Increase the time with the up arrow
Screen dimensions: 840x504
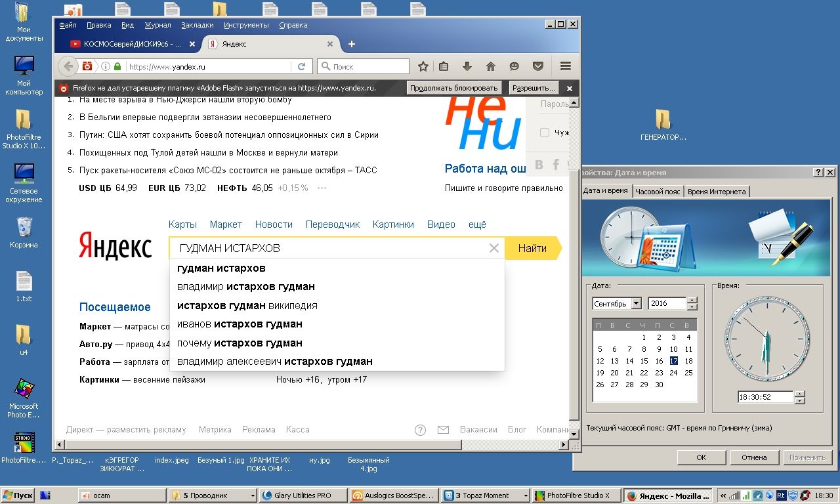(799, 394)
